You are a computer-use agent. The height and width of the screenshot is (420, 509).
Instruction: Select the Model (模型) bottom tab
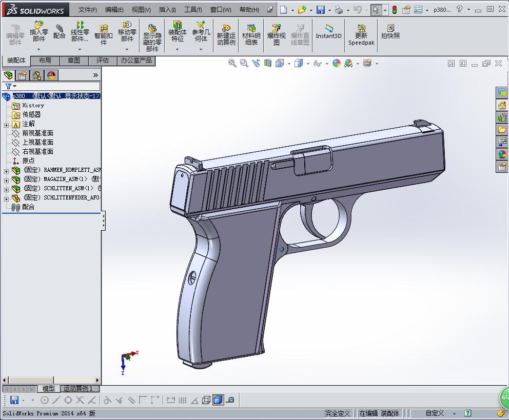click(49, 389)
